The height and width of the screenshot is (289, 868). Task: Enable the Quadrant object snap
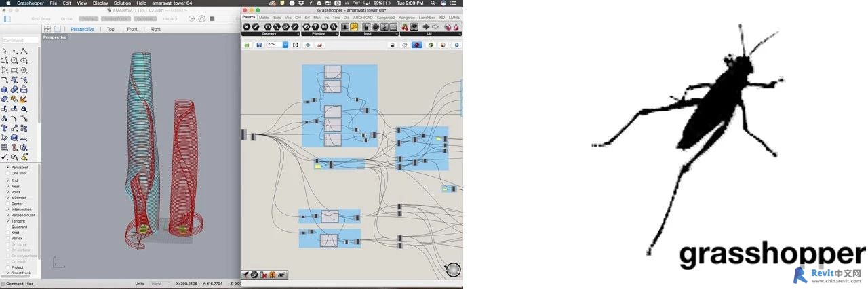point(8,227)
